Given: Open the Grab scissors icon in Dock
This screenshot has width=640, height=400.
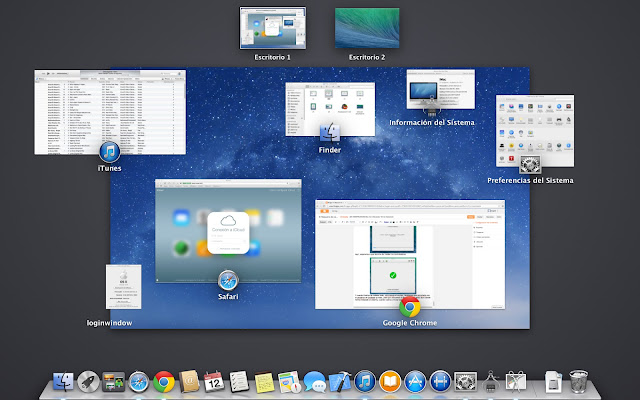Looking at the screenshot, I should point(516,382).
